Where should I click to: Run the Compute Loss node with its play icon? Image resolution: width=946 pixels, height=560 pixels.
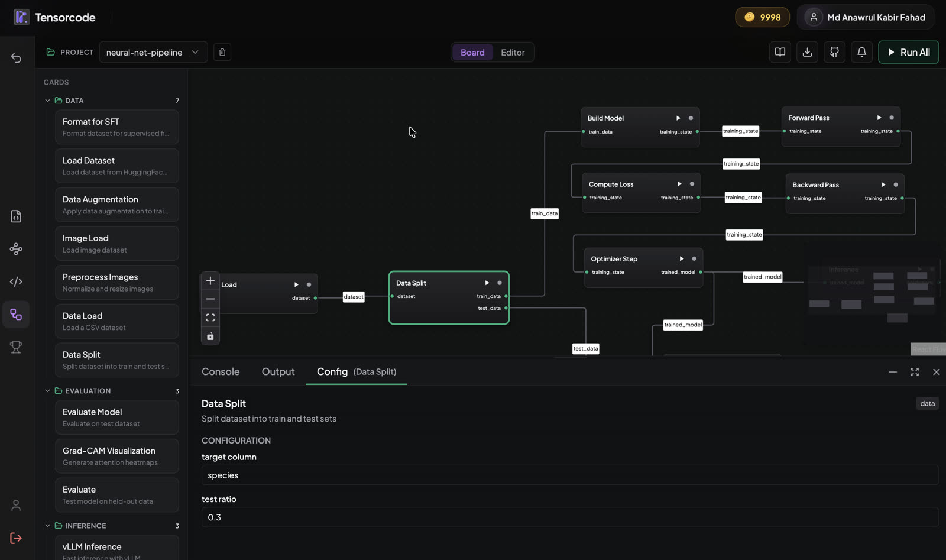click(x=679, y=184)
